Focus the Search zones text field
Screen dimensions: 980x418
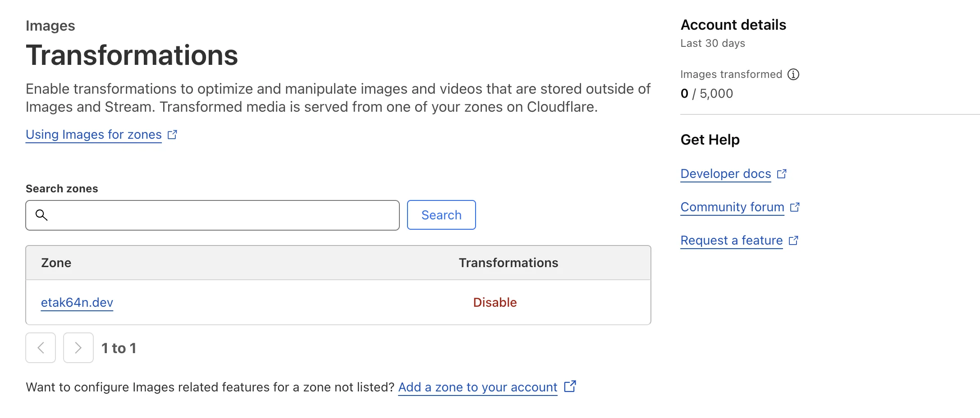tap(221, 215)
